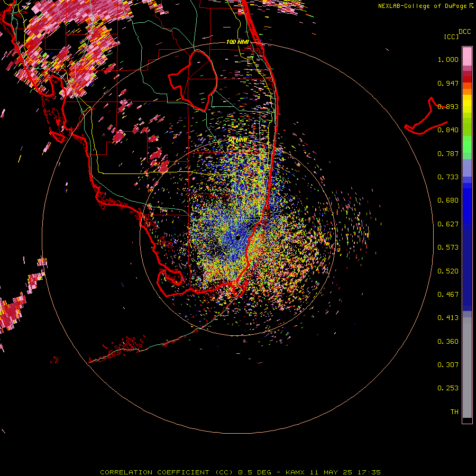This screenshot has height=476, width=476.
Task: Click the 0.947 scale value
Action: [448, 83]
